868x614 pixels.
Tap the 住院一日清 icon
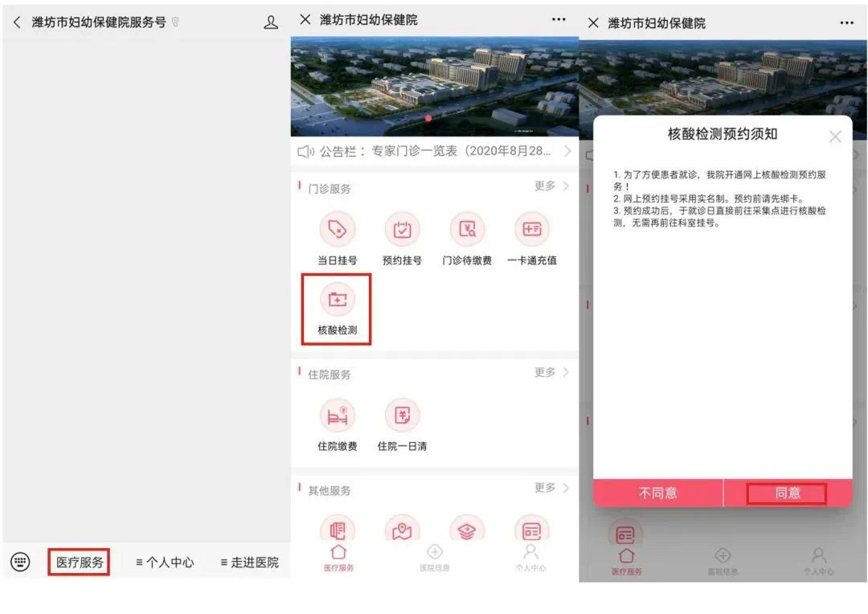point(403,415)
